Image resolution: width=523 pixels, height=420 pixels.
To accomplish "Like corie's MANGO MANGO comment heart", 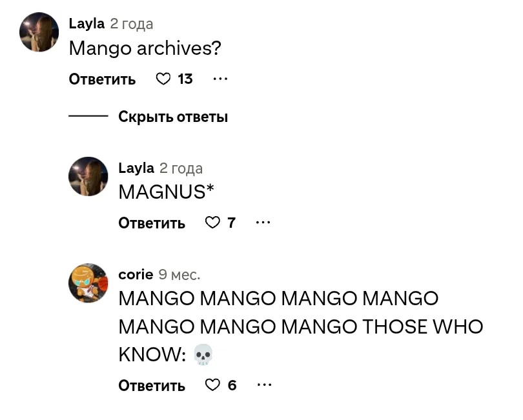I will pos(212,385).
